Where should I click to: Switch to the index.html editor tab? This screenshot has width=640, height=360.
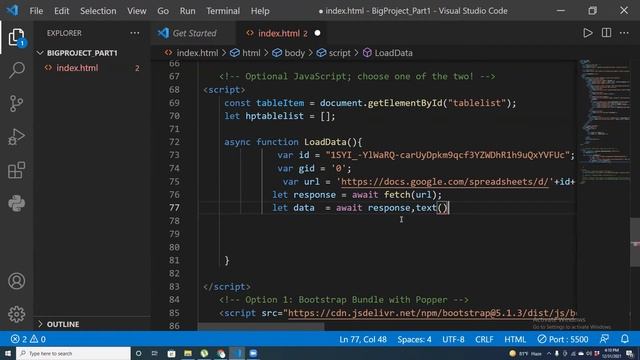[x=282, y=33]
